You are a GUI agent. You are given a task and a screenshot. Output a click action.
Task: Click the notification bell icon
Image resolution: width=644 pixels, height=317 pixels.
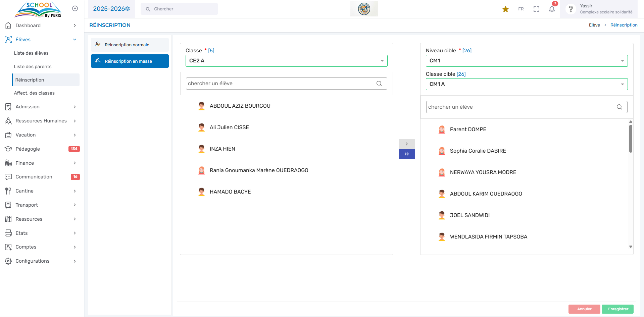point(552,9)
